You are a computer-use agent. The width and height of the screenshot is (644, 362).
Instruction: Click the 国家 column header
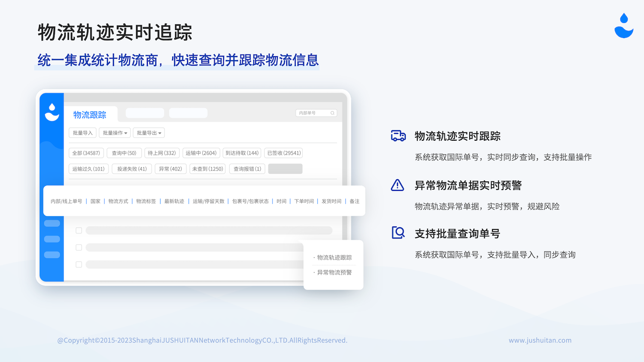tap(95, 201)
